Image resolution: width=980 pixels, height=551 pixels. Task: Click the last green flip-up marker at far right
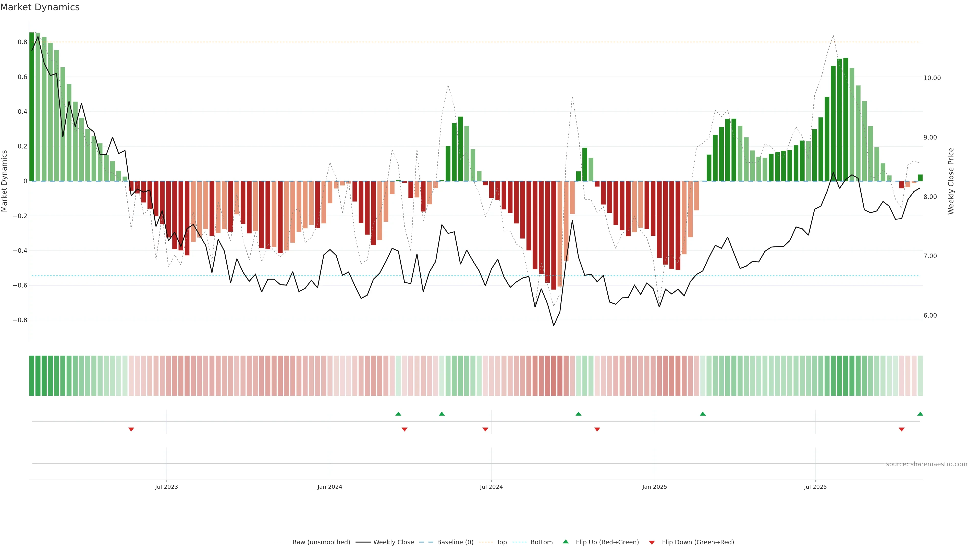[920, 414]
